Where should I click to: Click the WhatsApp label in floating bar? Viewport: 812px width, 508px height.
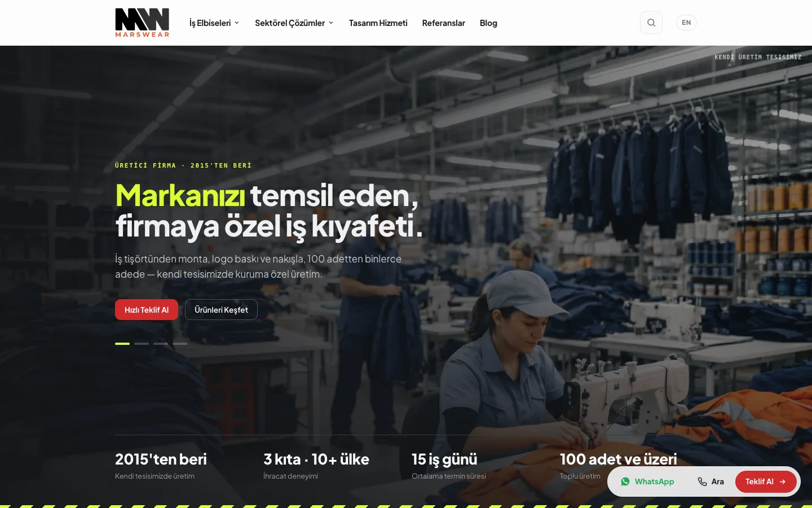(654, 481)
